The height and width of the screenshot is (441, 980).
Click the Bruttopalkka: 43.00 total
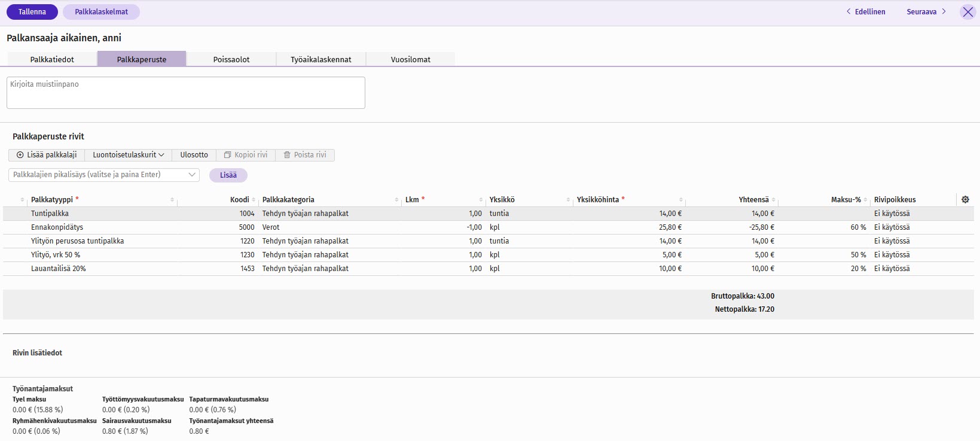743,296
